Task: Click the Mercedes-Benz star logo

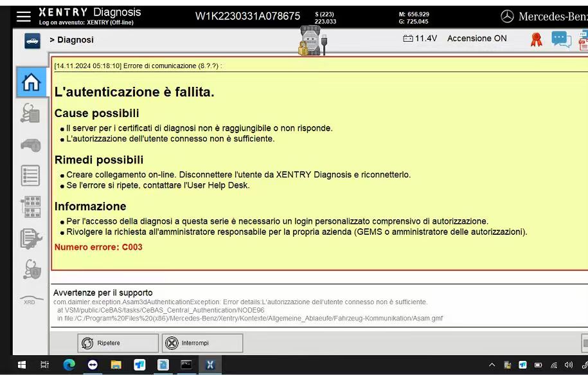Action: click(x=507, y=16)
